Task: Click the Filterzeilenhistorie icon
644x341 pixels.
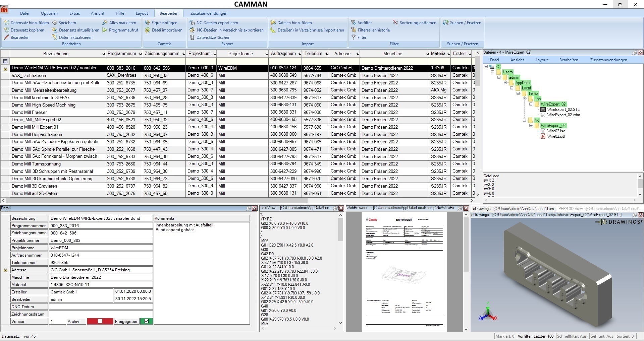Action: click(354, 30)
